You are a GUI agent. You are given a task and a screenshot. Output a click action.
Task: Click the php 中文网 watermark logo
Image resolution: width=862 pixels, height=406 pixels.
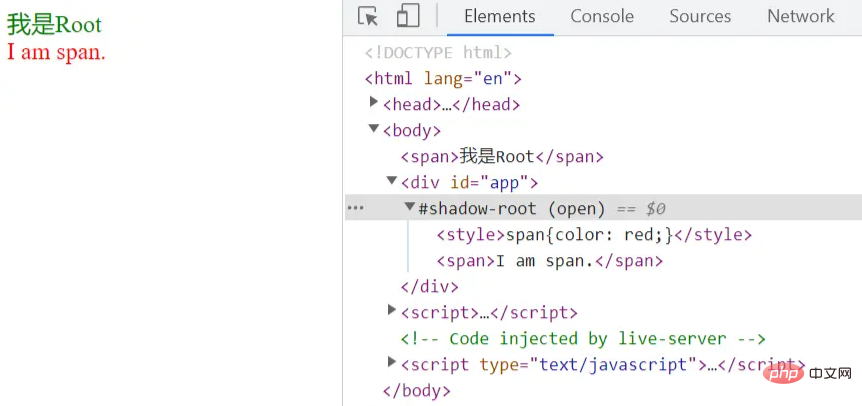click(x=810, y=373)
